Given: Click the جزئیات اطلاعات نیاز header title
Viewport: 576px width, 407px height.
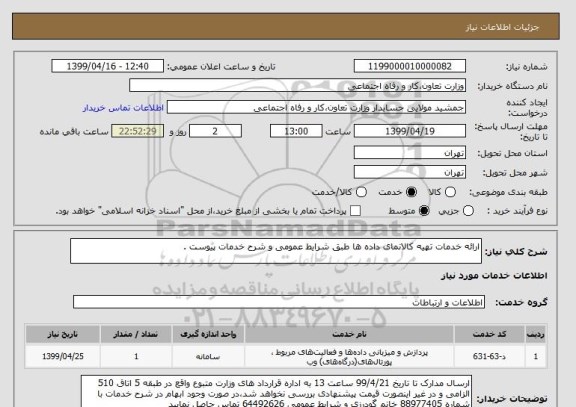Looking at the screenshot, I should point(502,28).
